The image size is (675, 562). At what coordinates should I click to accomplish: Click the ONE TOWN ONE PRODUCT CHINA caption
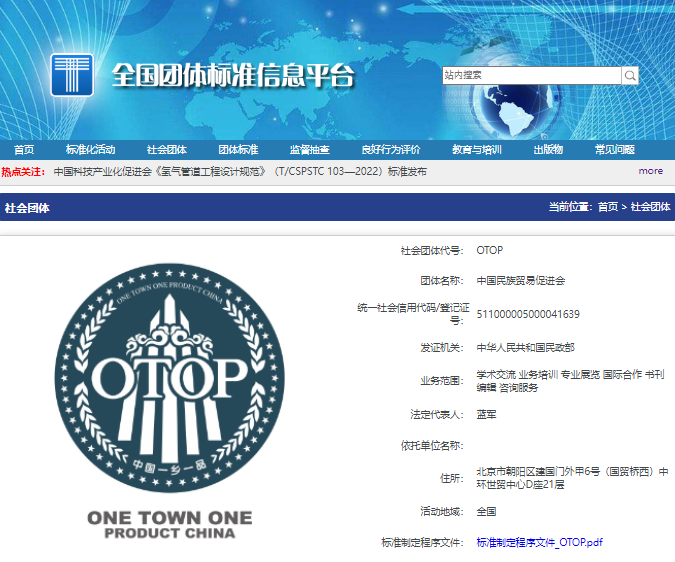(170, 525)
